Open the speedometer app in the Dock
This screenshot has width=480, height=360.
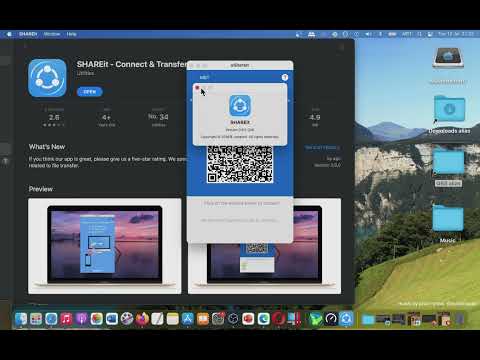(331, 319)
